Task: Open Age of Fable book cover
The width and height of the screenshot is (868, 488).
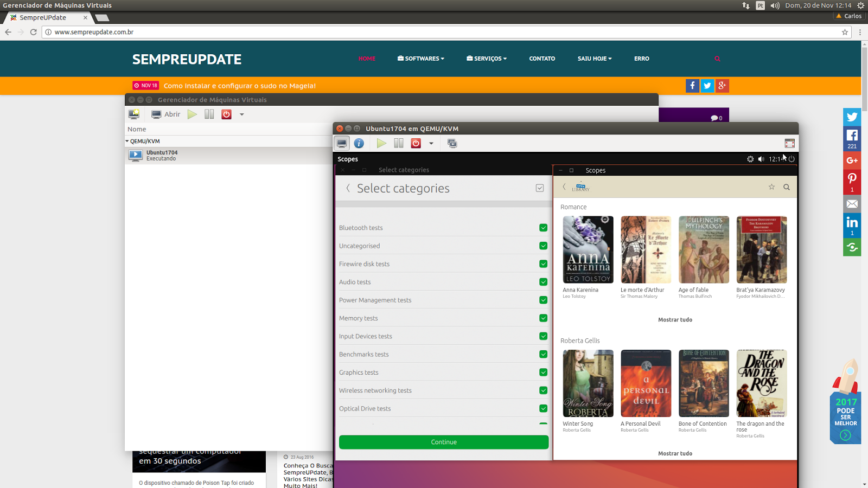Action: click(x=704, y=249)
